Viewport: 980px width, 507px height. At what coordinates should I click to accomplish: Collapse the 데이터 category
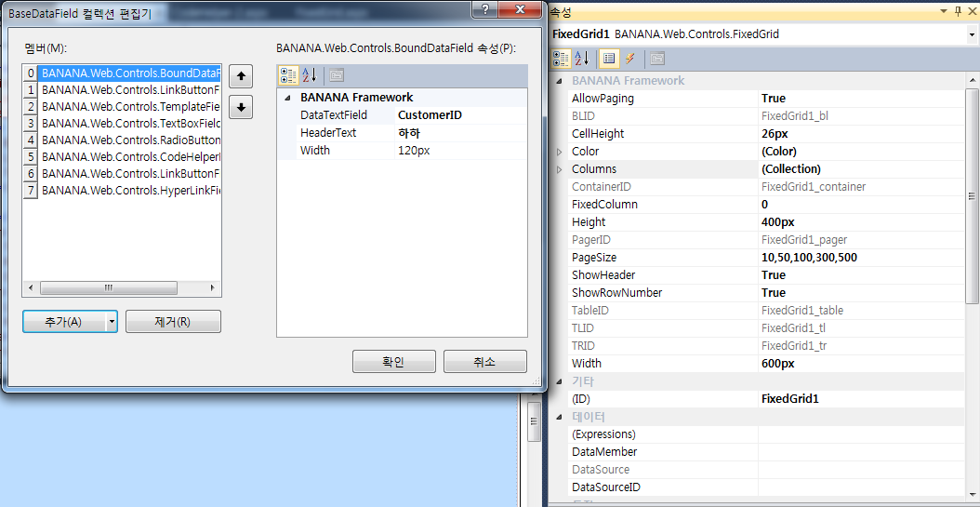click(560, 417)
